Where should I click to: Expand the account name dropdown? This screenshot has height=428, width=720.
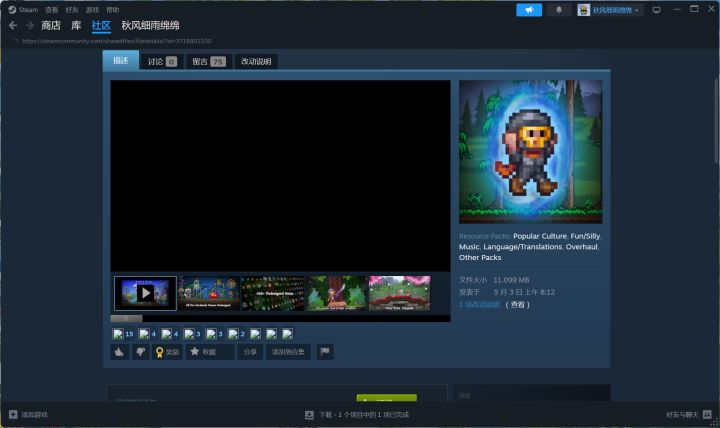click(x=615, y=10)
